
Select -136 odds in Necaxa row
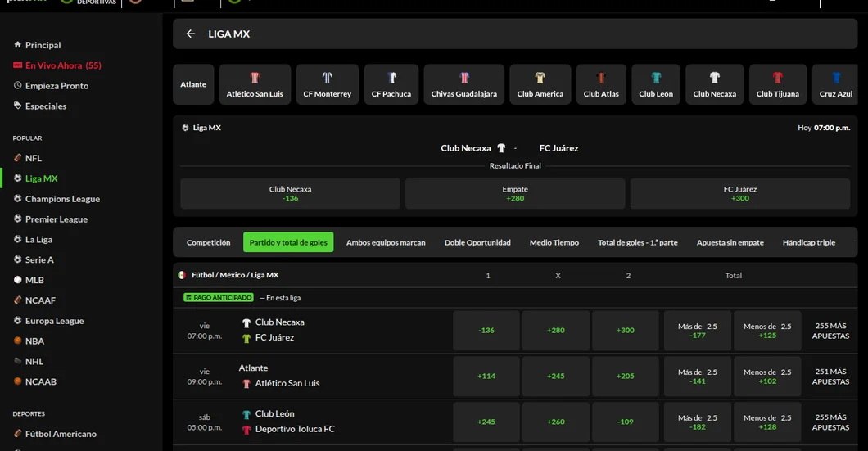486,331
